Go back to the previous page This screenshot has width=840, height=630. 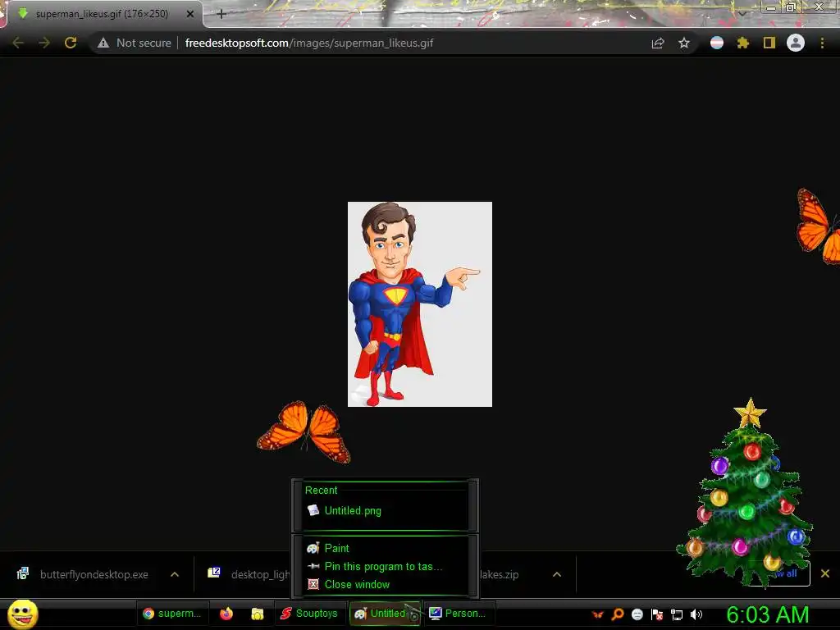18,43
